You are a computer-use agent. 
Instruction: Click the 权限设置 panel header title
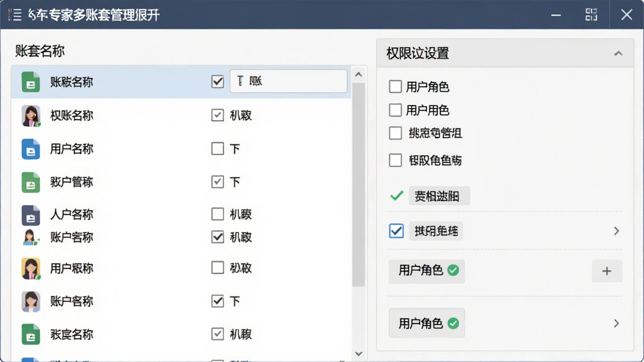point(418,53)
